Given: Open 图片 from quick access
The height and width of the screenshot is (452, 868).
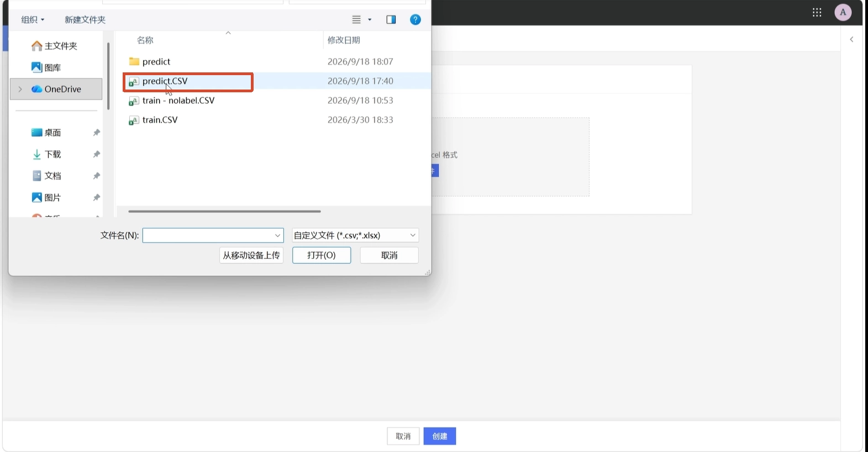Looking at the screenshot, I should (x=46, y=197).
